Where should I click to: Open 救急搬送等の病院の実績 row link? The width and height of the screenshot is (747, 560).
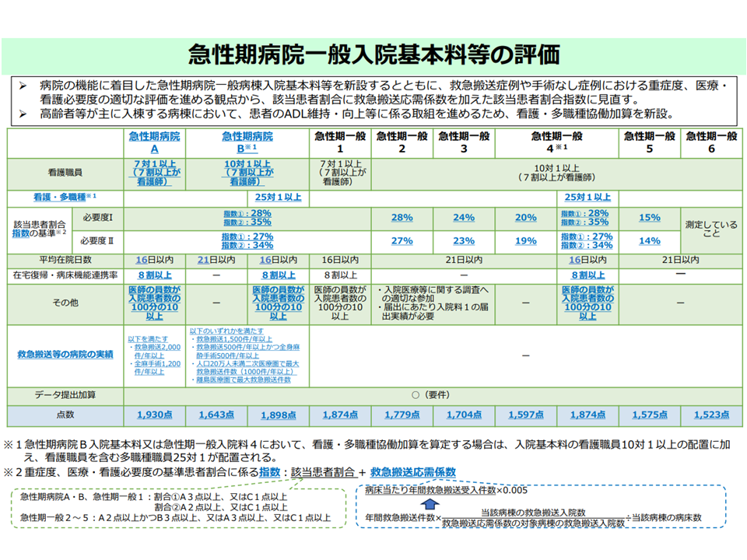[x=65, y=355]
